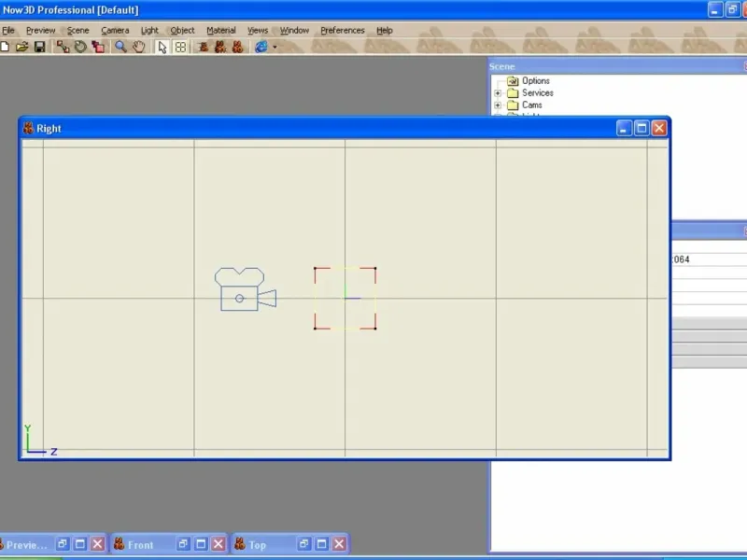Open the Help menu
The height and width of the screenshot is (560, 747).
pyautogui.click(x=385, y=31)
